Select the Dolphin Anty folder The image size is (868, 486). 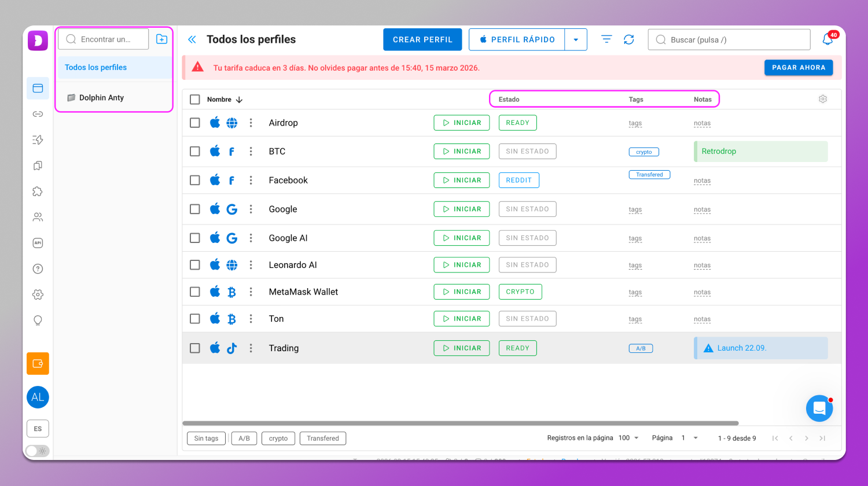click(101, 98)
